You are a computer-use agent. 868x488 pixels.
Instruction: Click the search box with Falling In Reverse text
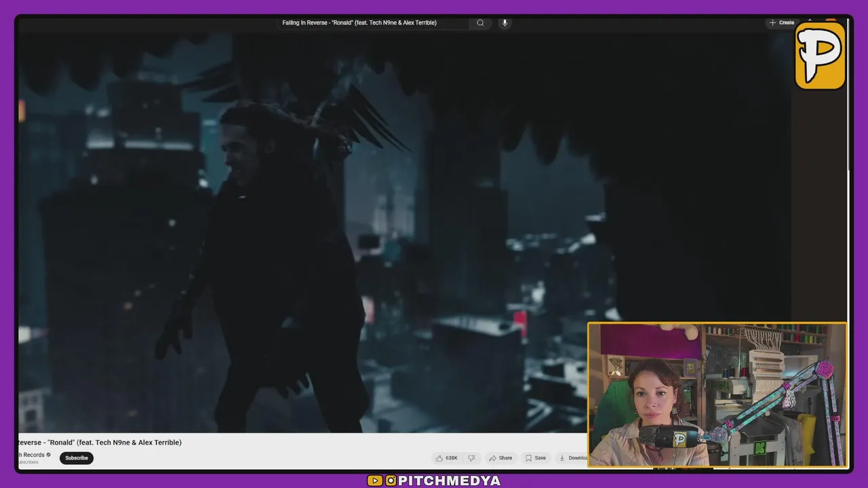coord(374,22)
